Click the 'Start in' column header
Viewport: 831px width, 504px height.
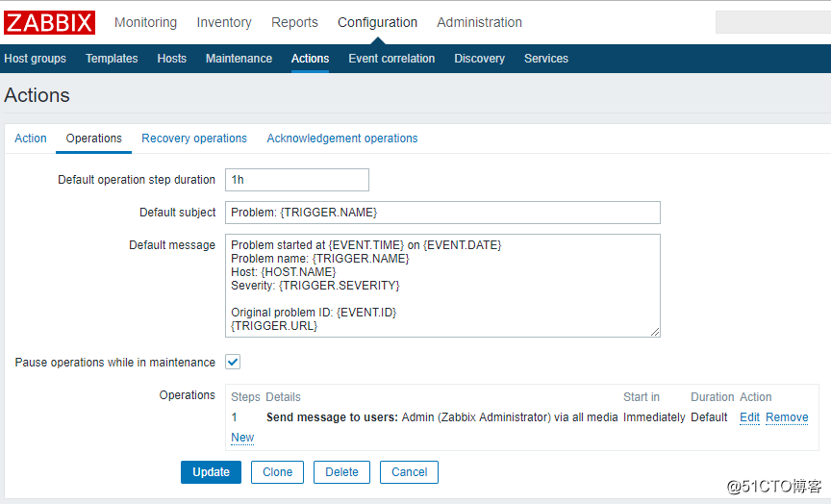[x=642, y=397]
